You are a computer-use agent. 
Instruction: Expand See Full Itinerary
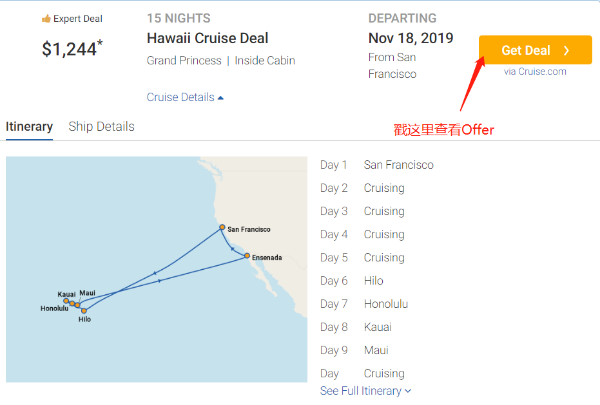click(365, 391)
